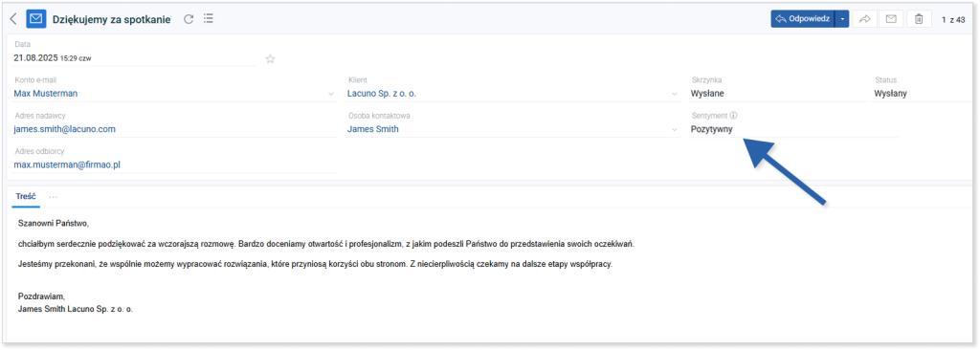Refresh the email with the reload icon
Screen dimensions: 980x350
(x=189, y=19)
